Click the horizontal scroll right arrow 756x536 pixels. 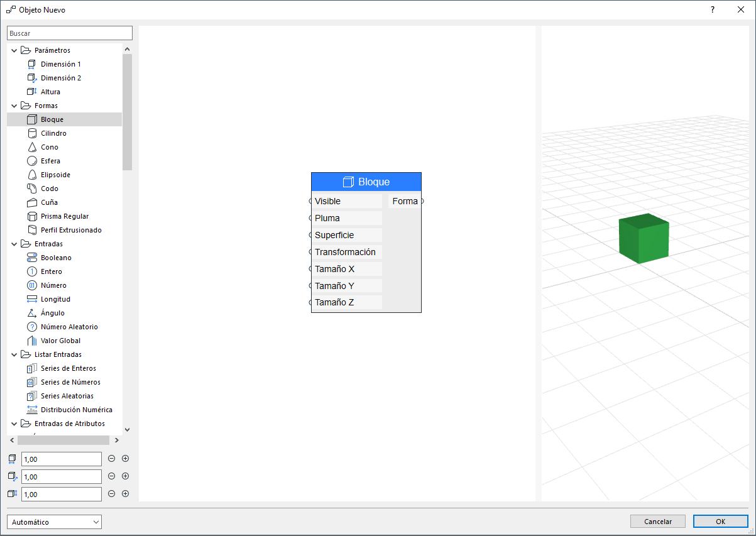pos(117,440)
